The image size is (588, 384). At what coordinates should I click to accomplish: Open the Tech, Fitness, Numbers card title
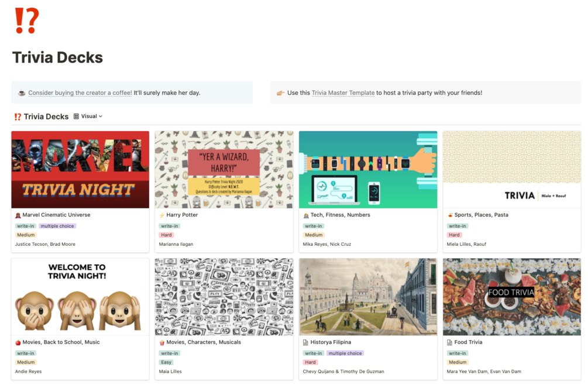[340, 215]
